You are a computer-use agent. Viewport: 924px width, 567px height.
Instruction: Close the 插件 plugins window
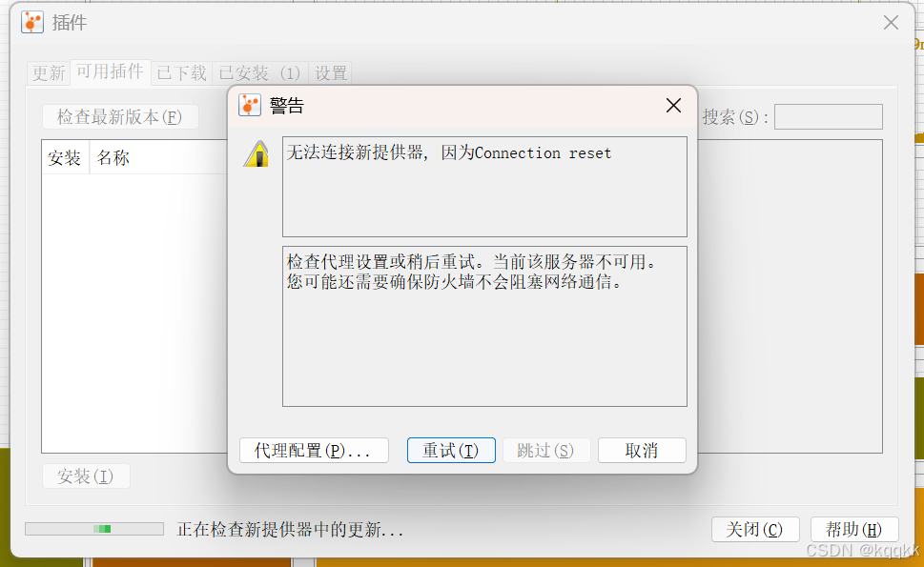coord(891,22)
